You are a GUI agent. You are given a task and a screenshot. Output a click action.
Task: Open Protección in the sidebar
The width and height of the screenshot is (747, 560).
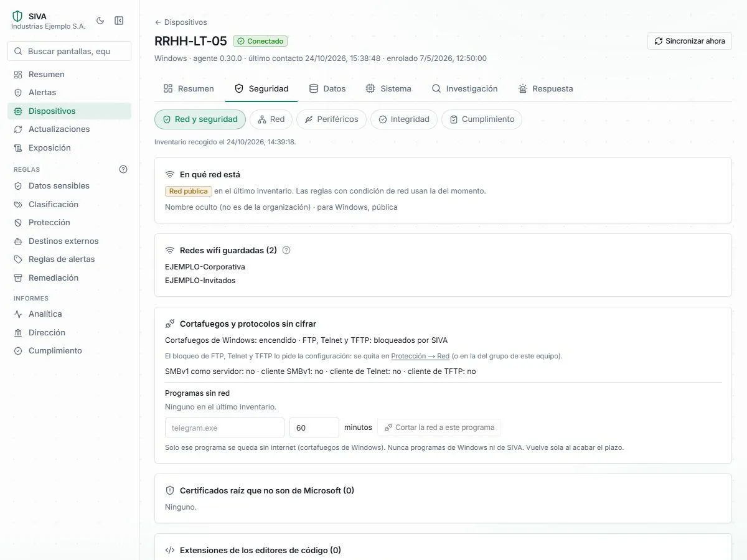coord(69,222)
